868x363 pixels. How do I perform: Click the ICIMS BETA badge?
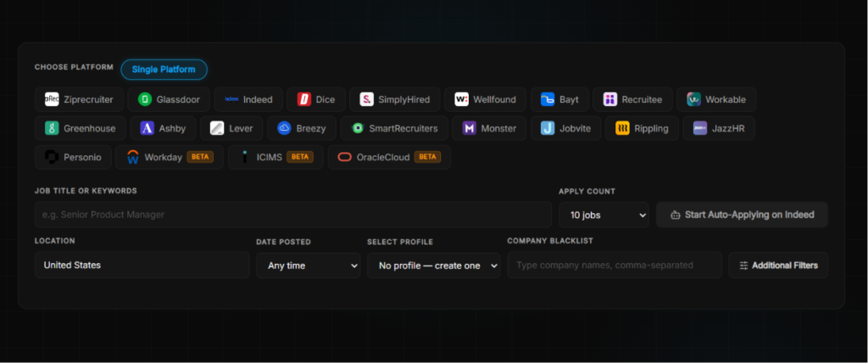pyautogui.click(x=300, y=158)
